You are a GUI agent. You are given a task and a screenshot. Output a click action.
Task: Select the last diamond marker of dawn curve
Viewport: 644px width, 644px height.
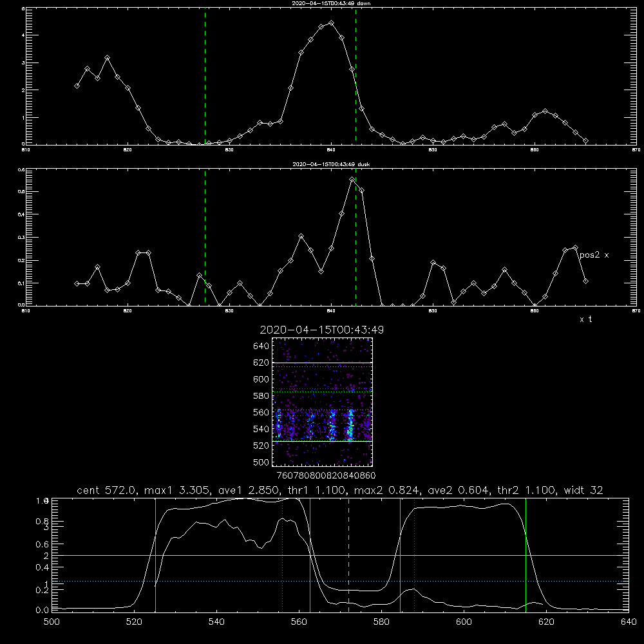point(585,141)
